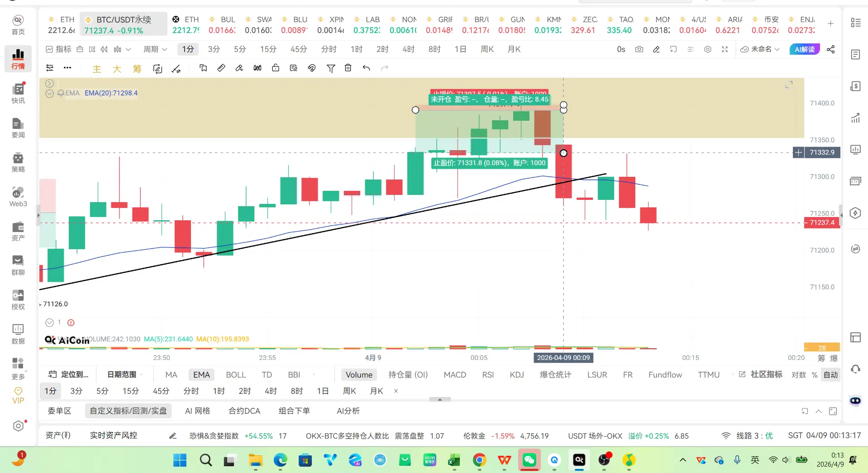Image resolution: width=868 pixels, height=473 pixels.
Task: Switch to the 委单区 tab
Action: (x=59, y=411)
